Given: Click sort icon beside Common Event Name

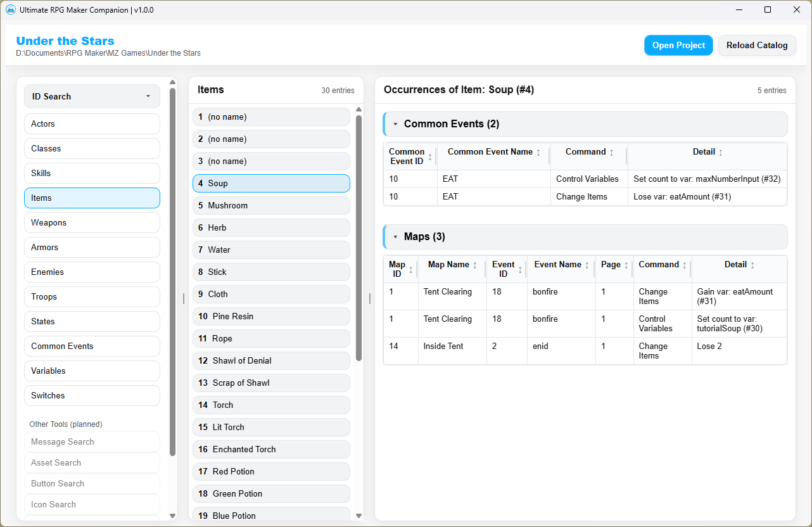Looking at the screenshot, I should 538,152.
